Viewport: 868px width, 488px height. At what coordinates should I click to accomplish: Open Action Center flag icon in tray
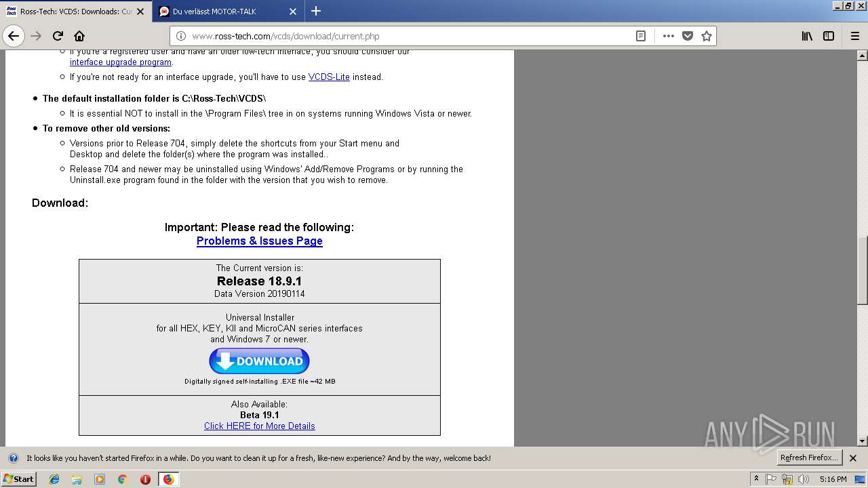(x=771, y=479)
